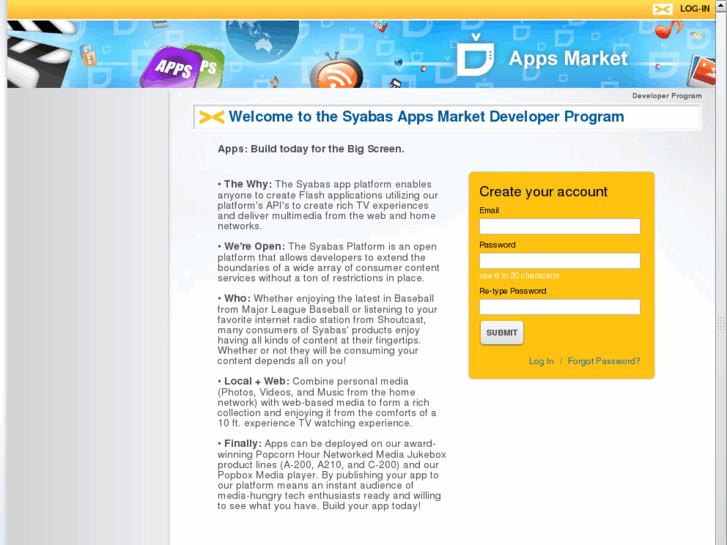Click the Apps Market banner title
The width and height of the screenshot is (727, 545).
(568, 58)
